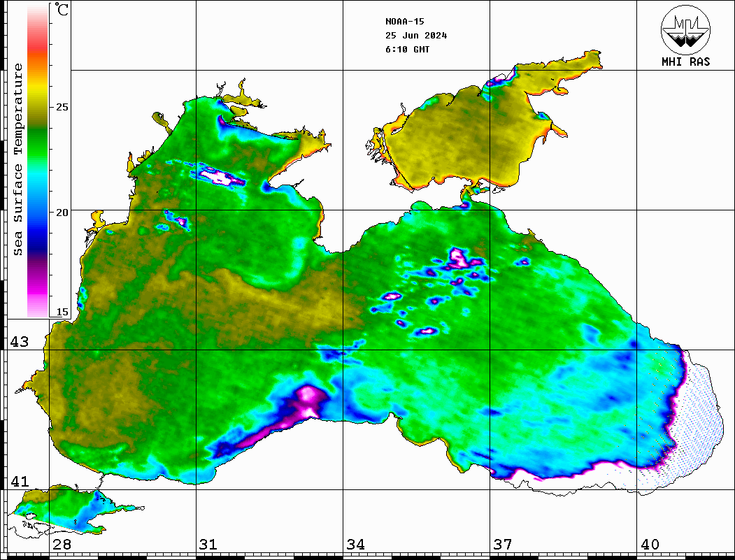Click the "NOAA-15" satellite label
The height and width of the screenshot is (560, 735).
[405, 22]
